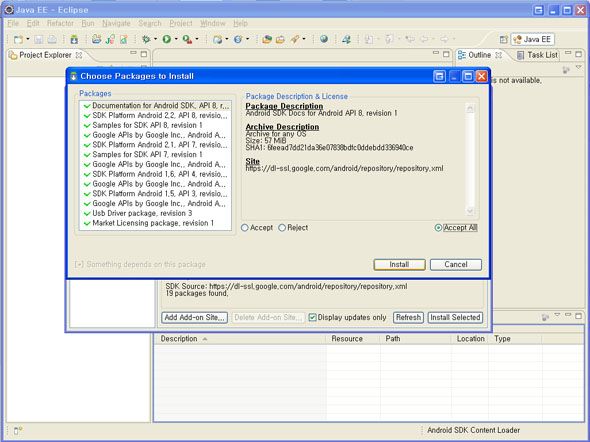Select Documentation for Android SDK, API 8 package
Viewport: 590px width, 442px height.
[155, 106]
